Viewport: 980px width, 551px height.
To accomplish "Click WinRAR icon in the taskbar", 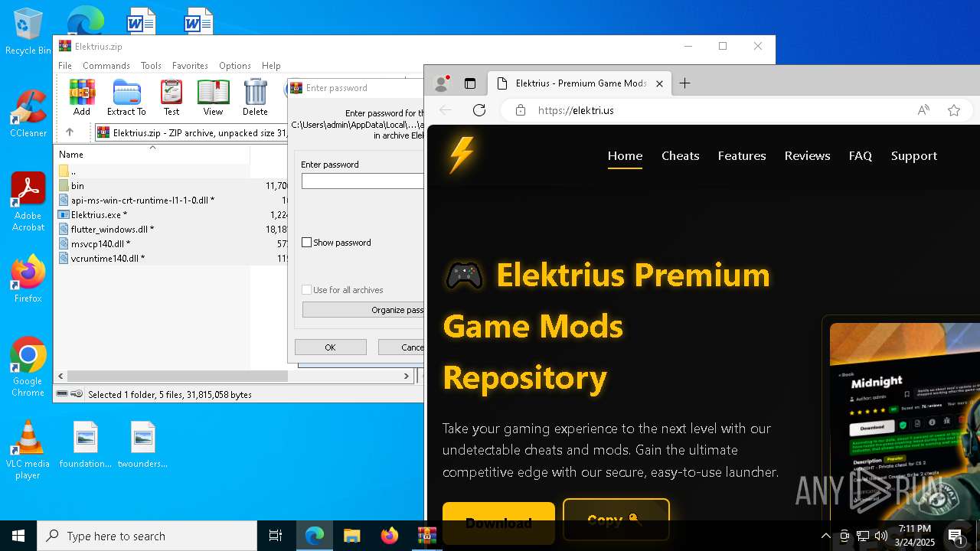I will [426, 536].
